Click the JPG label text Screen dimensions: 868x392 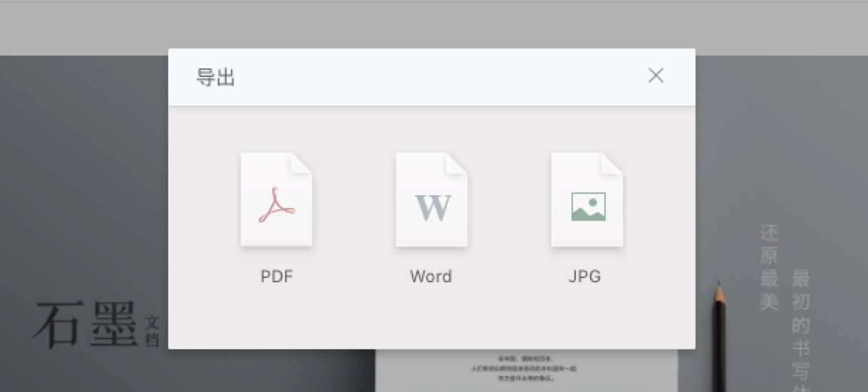coord(585,277)
